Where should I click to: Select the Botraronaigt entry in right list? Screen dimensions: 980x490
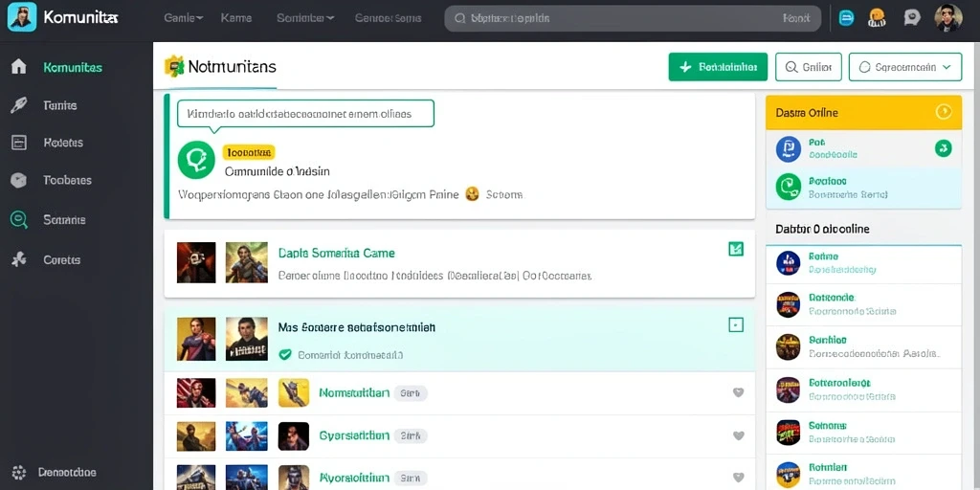864,390
